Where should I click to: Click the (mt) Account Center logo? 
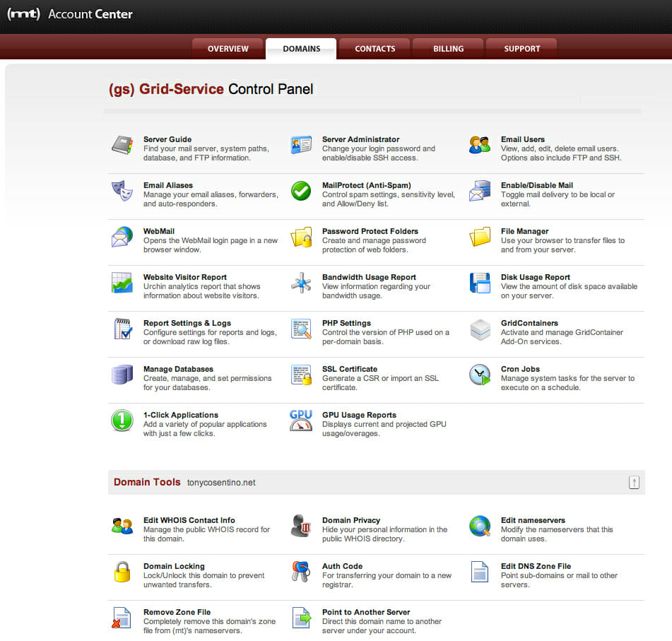point(70,14)
